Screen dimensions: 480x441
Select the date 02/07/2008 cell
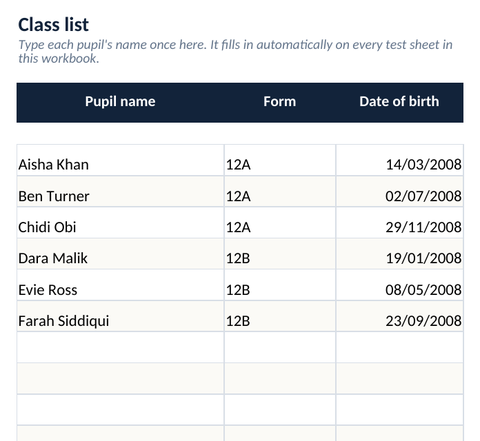(x=400, y=191)
